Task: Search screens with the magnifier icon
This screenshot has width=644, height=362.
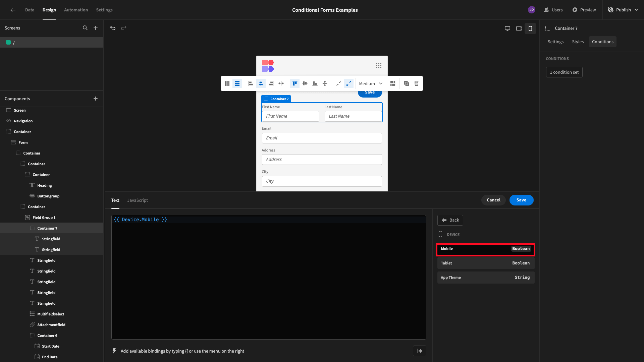Action: tap(85, 28)
